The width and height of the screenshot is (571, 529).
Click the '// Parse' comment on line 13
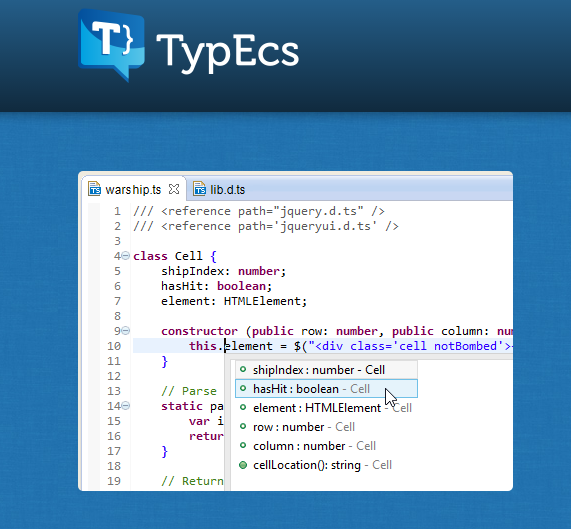[189, 391]
